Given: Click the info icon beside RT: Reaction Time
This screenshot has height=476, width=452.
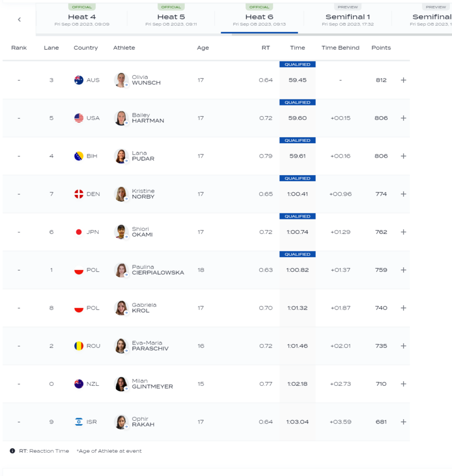Looking at the screenshot, I should (x=13, y=451).
